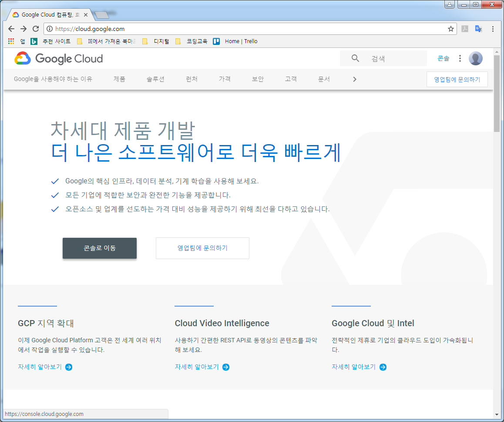Open the 고객 navigation item

pyautogui.click(x=291, y=79)
